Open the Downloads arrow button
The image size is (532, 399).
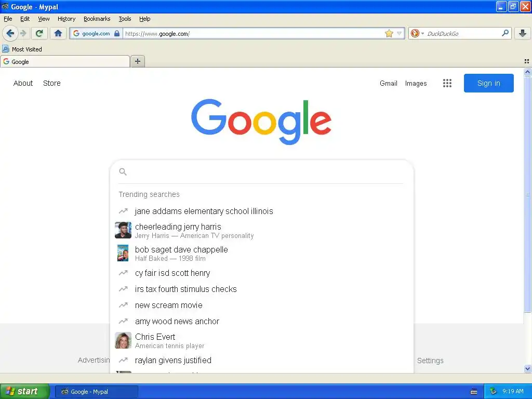[x=523, y=33]
